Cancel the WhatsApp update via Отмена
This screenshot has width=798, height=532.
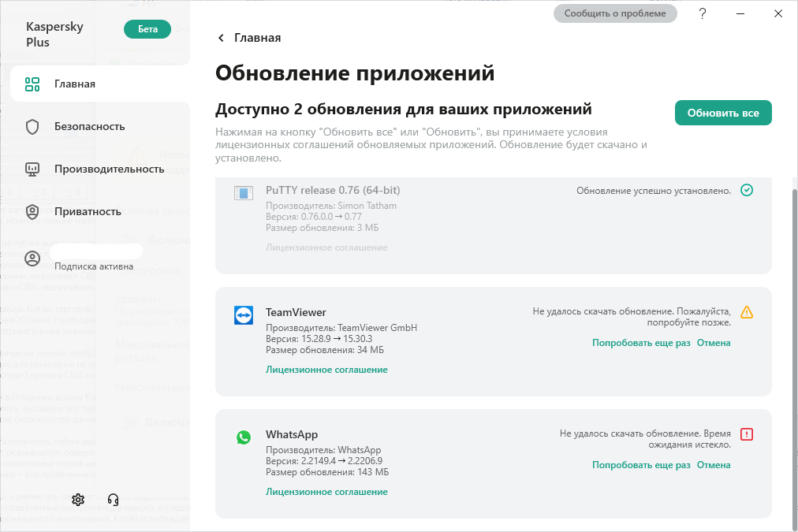point(714,465)
